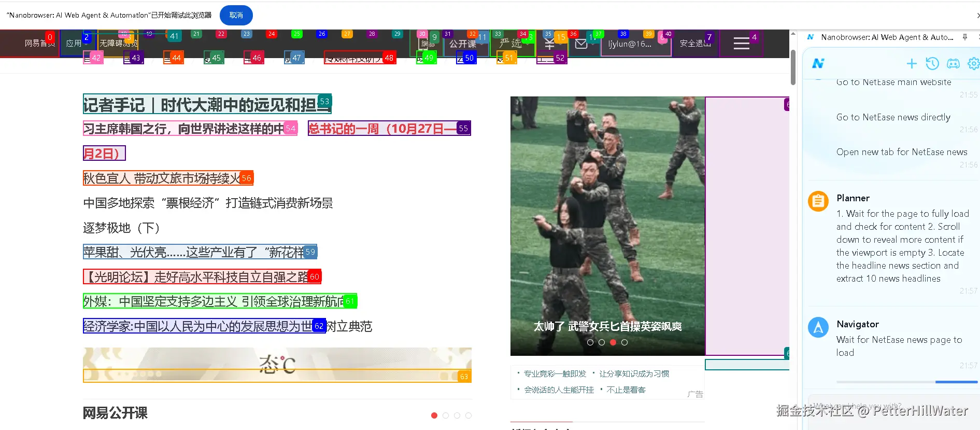Screen dimensions: 980x430
Task: Click the 网易公开课 section heading
Action: 115,413
